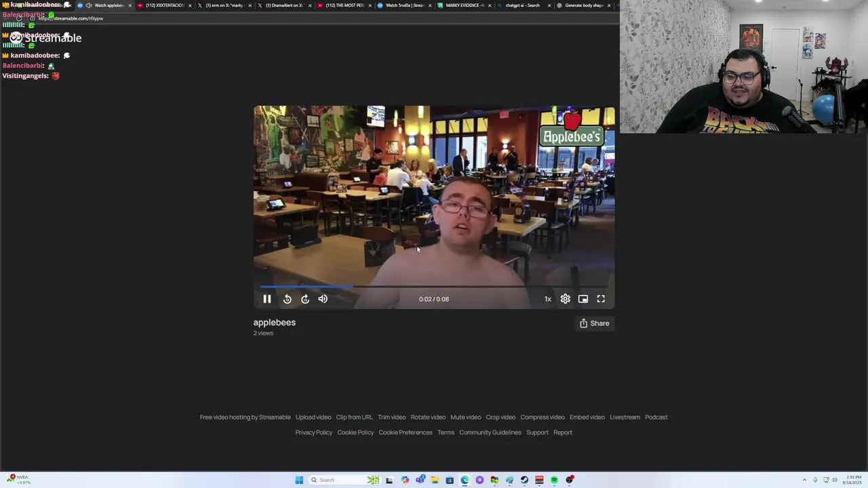868x488 pixels.
Task: Open the Livestream footer link
Action: click(x=625, y=418)
